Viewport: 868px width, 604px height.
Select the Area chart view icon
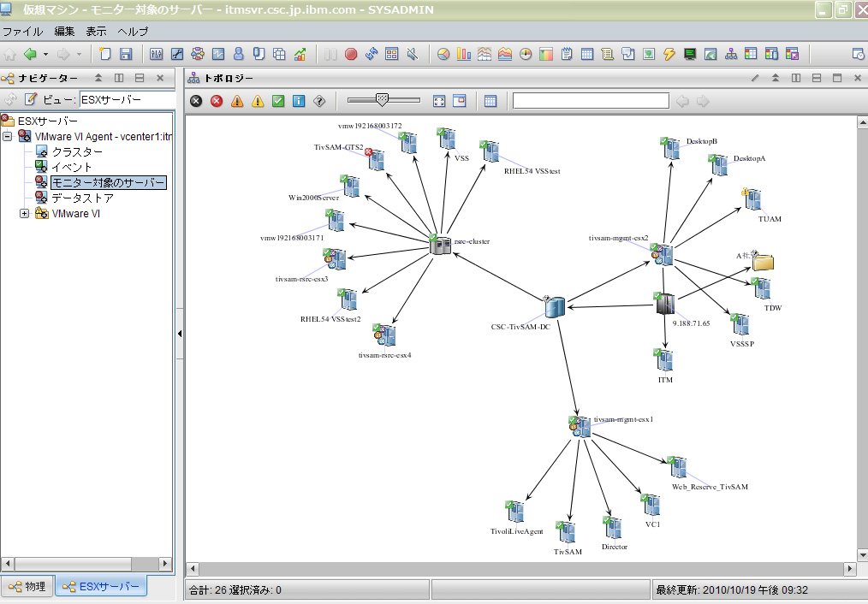pyautogui.click(x=505, y=54)
